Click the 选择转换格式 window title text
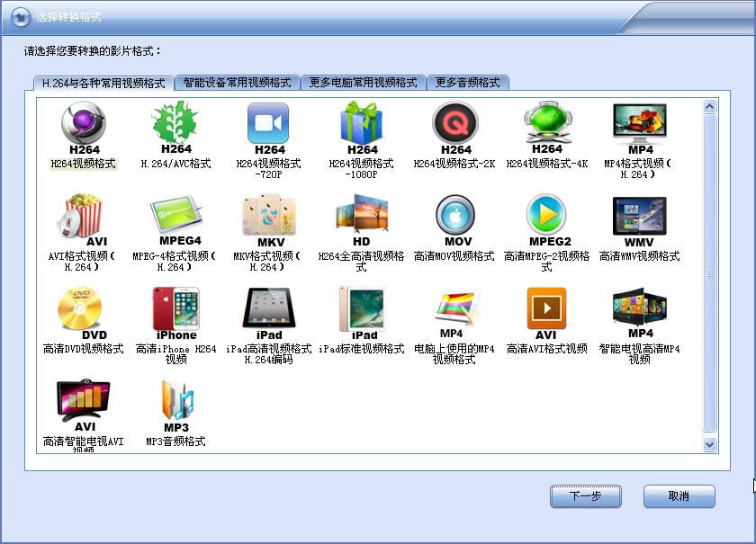Screen dimensions: 756x544 (x=68, y=17)
